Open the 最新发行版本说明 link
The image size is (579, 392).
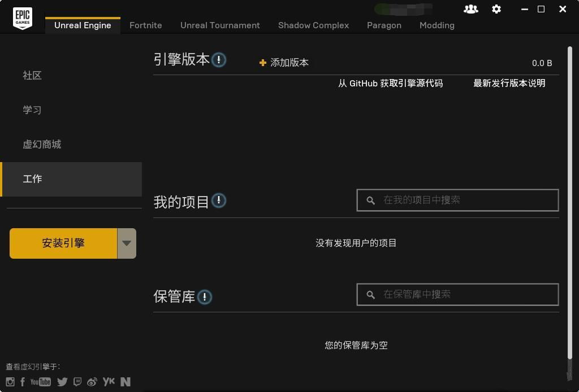(509, 84)
